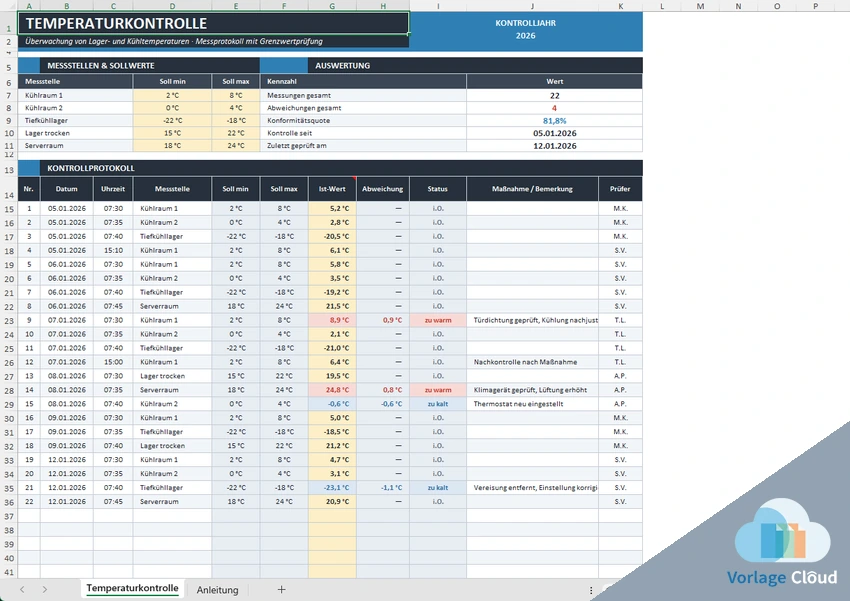Go to next sheet using right arrow
This screenshot has height=601, width=850.
(44, 590)
